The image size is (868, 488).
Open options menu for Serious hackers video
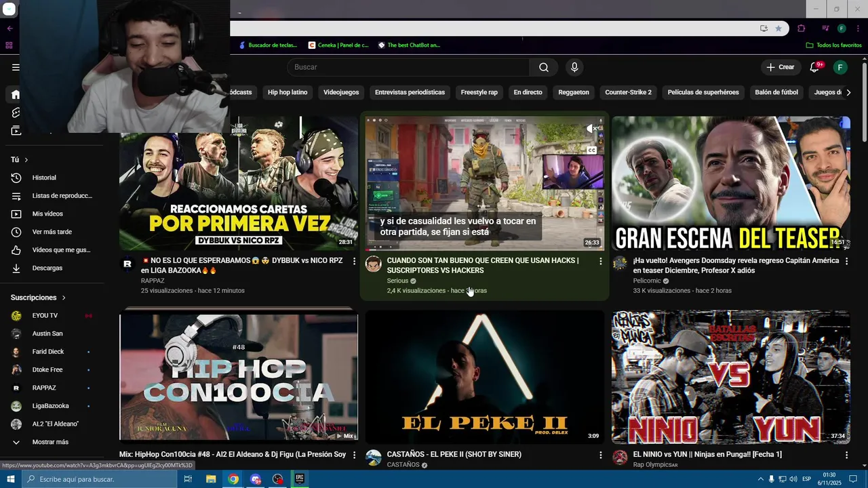pos(600,262)
